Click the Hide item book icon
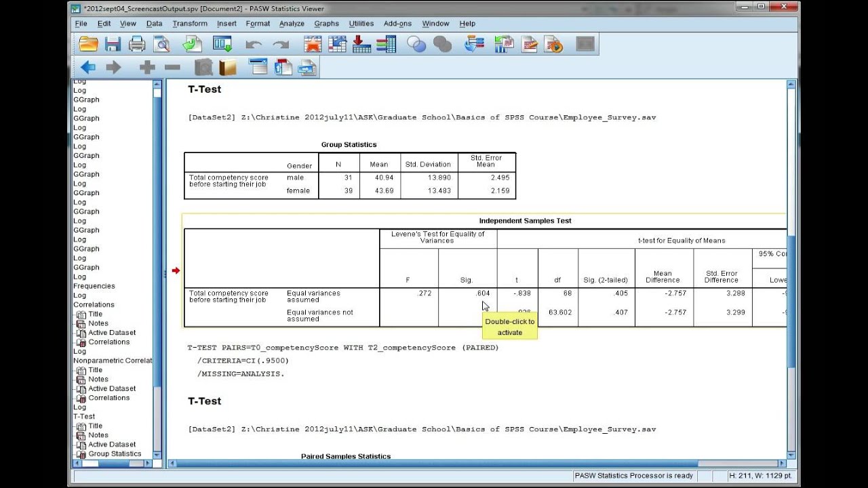 [x=228, y=67]
